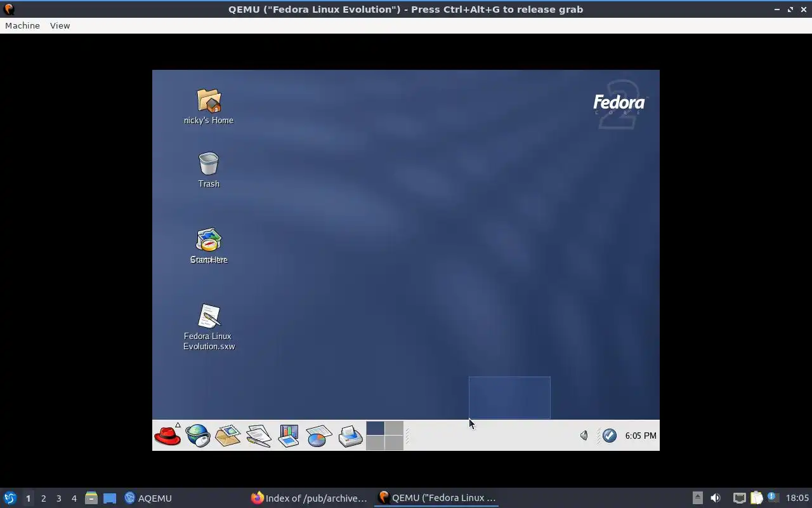This screenshot has width=812, height=508.
Task: Switch to host workspace 4
Action: tap(74, 498)
